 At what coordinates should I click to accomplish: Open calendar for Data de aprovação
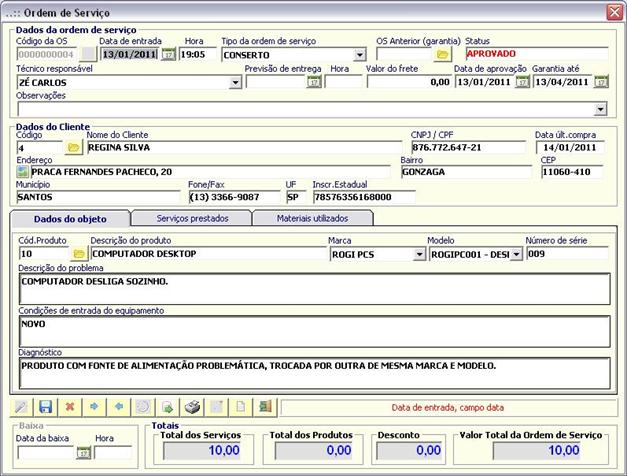(522, 82)
